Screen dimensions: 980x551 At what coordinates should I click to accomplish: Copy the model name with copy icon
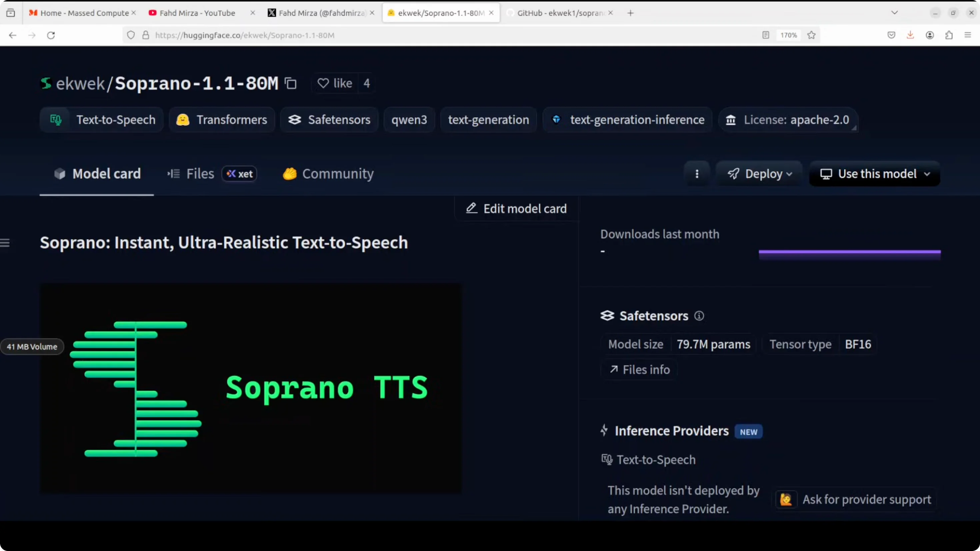click(x=291, y=83)
